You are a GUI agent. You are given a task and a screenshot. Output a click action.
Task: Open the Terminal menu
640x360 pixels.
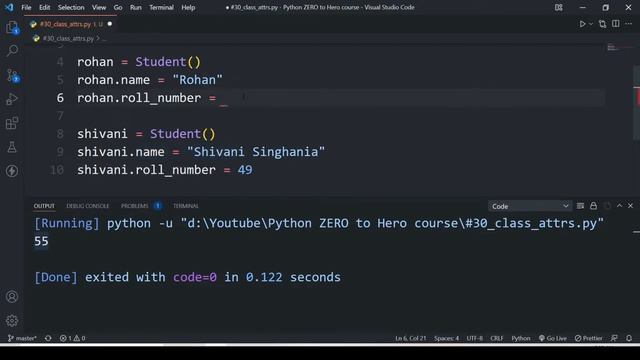pos(161,7)
